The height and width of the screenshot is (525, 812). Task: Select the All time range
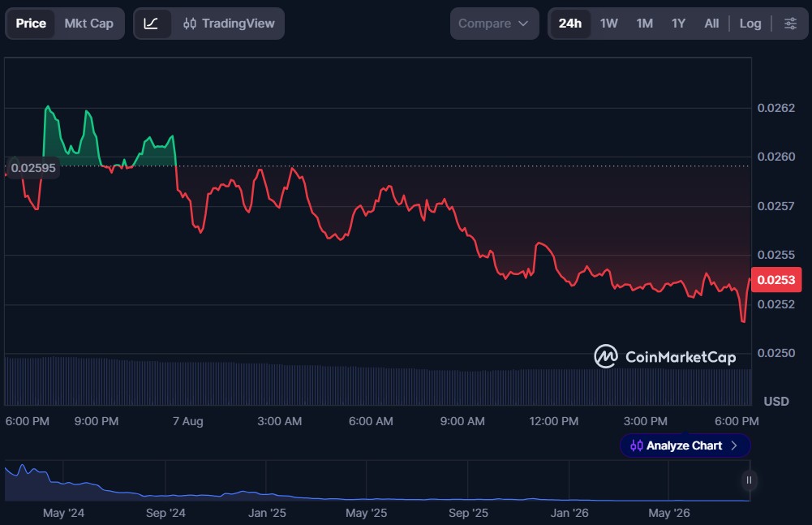(711, 24)
